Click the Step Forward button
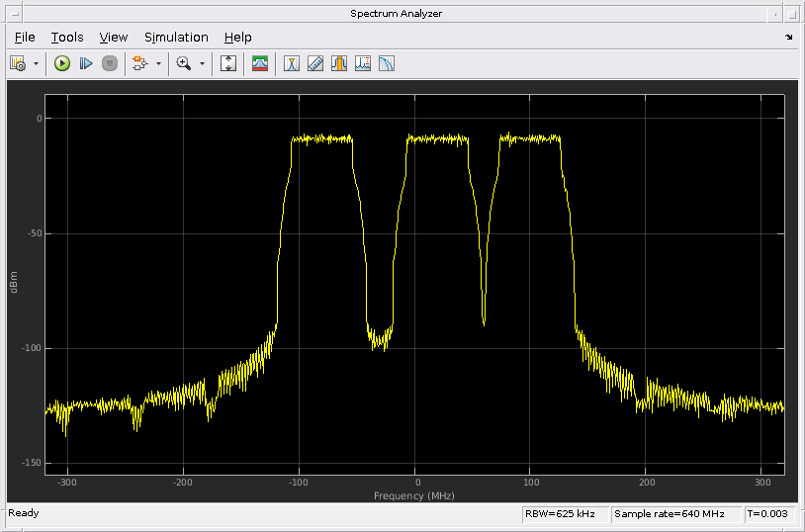This screenshot has width=805, height=532. coord(86,63)
